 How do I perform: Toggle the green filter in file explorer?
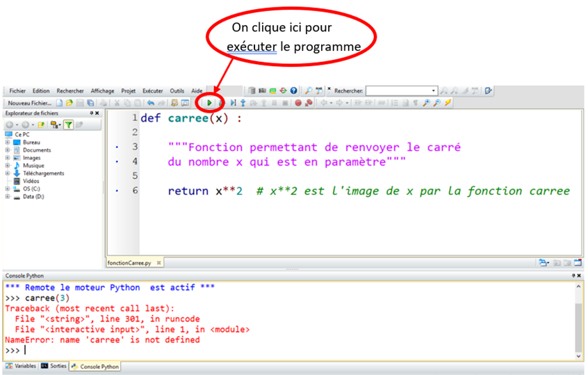pos(69,125)
